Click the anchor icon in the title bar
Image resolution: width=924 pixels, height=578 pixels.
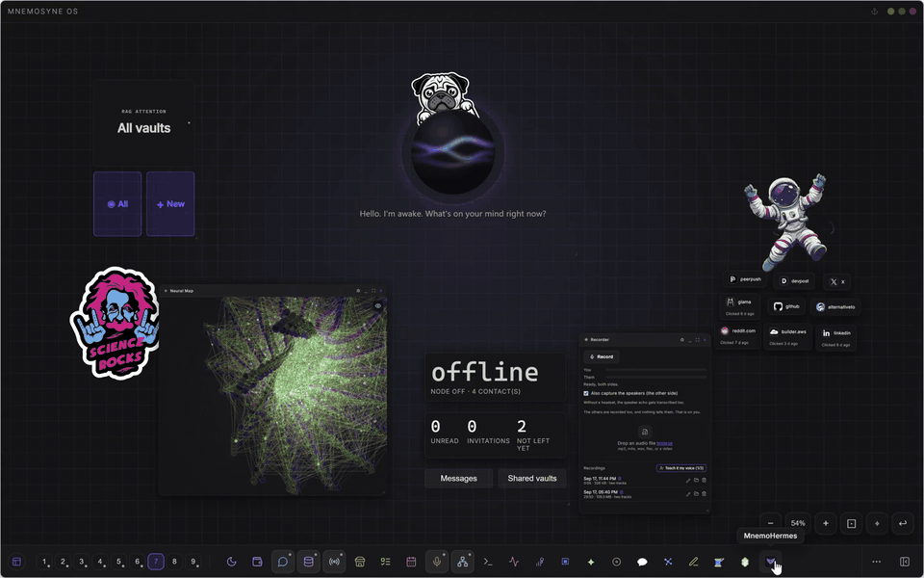point(875,12)
